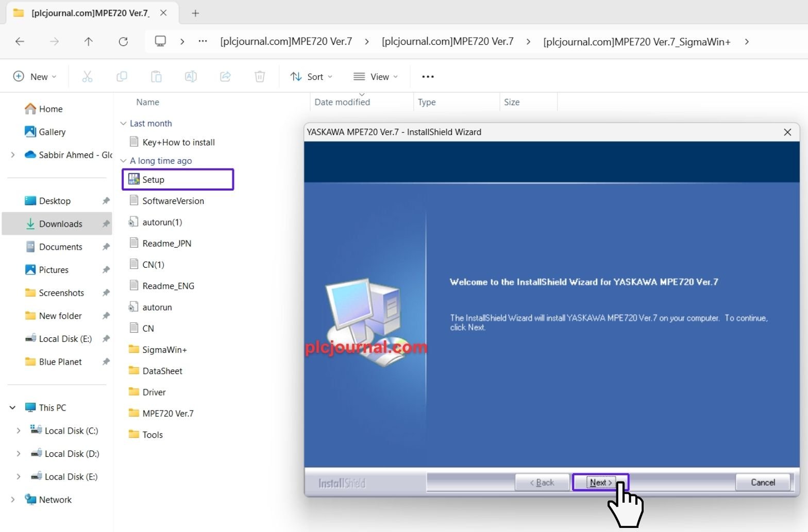Image resolution: width=808 pixels, height=532 pixels.
Task: Click the _SigmaWin+ breadcrumb path segment
Action: [637, 42]
